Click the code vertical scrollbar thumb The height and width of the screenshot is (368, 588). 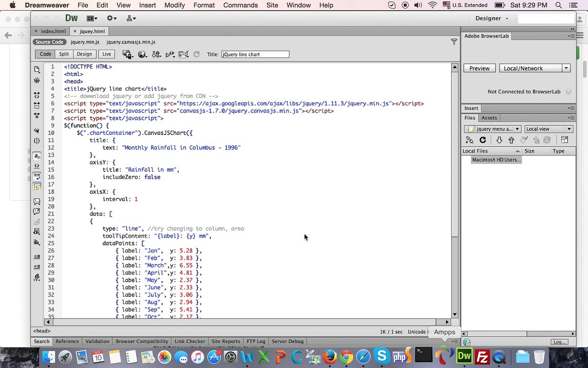pos(454,154)
